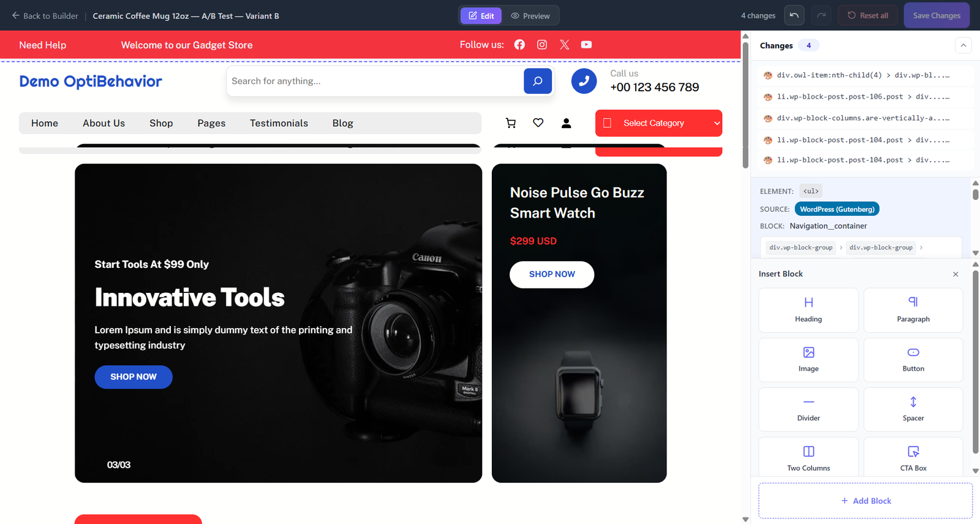Image resolution: width=980 pixels, height=524 pixels.
Task: Click white SHOP NOW on Smart Watch card
Action: pyautogui.click(x=552, y=275)
